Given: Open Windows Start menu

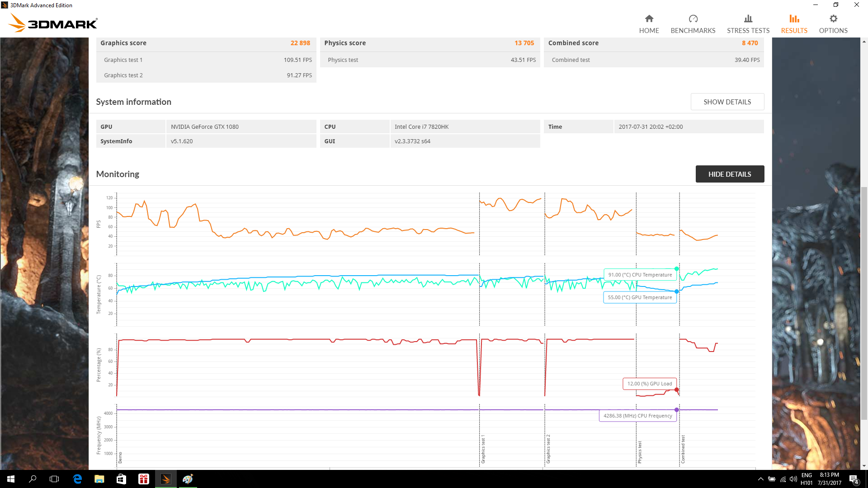Looking at the screenshot, I should [x=11, y=479].
